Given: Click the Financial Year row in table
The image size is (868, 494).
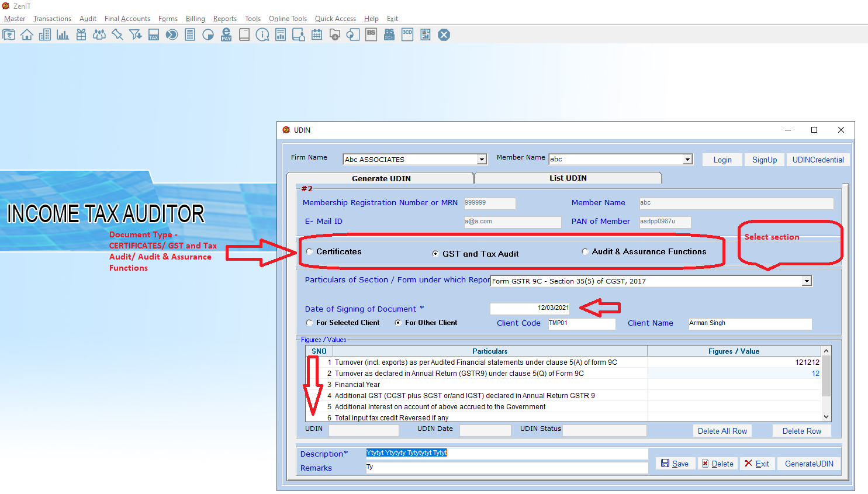Looking at the screenshot, I should [x=563, y=385].
